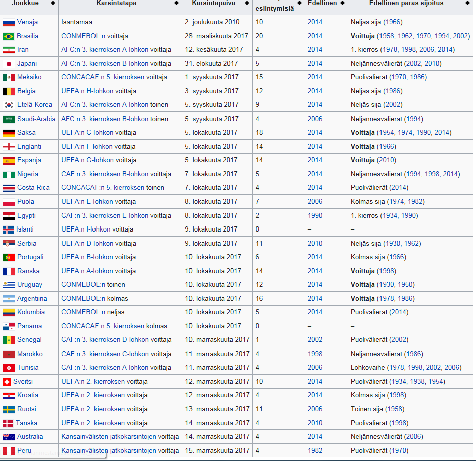Screen dimensions: 476x461
Task: Open the 1966 link in Venäjä row
Action: pyautogui.click(x=393, y=22)
